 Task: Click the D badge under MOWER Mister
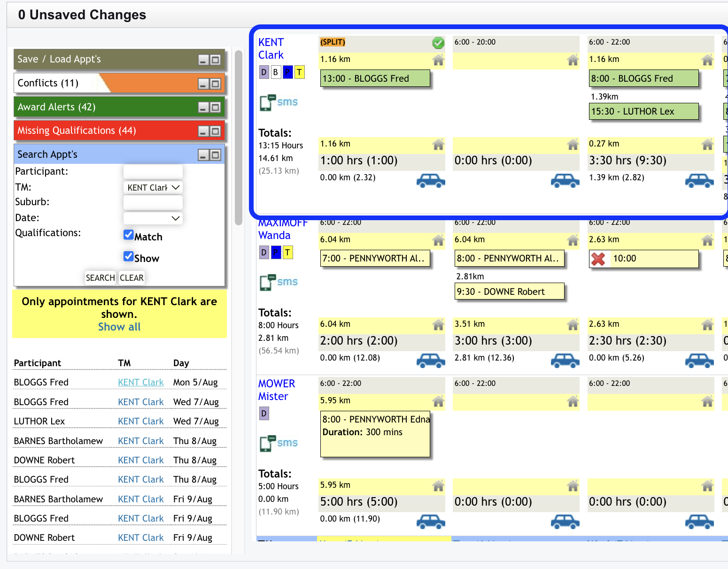tap(264, 414)
